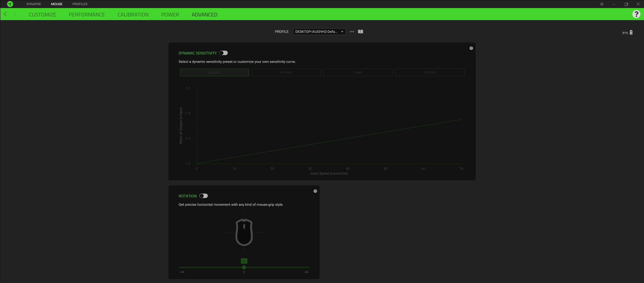Open Synapse settings via the gear icon
The image size is (644, 283).
tap(602, 4)
